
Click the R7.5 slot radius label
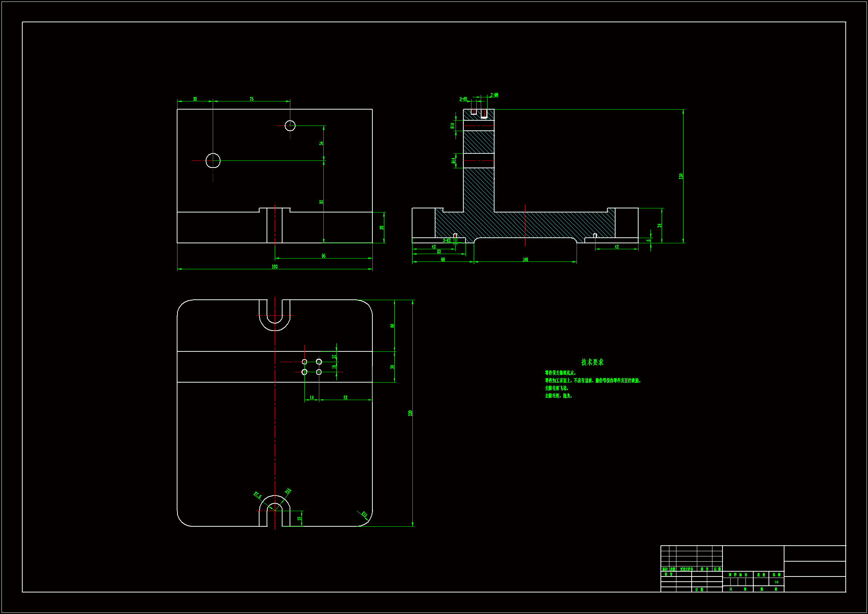(x=257, y=496)
